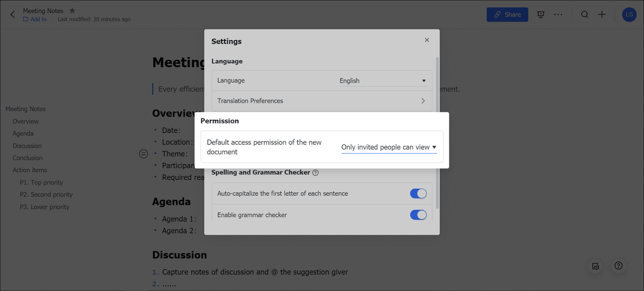This screenshot has height=291, width=644.
Task: Open the LS user avatar
Action: (629, 15)
